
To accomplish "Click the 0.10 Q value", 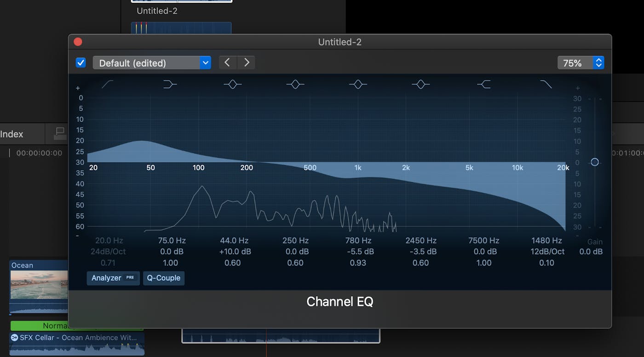I will pyautogui.click(x=546, y=263).
